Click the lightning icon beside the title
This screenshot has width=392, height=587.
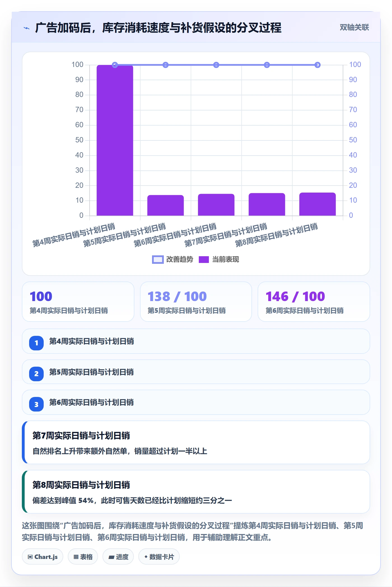[27, 28]
